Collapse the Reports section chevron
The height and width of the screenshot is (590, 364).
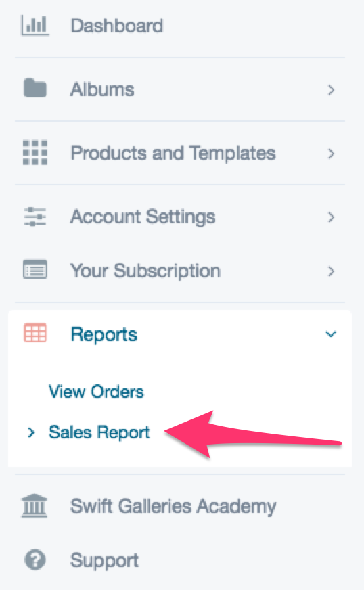(330, 334)
